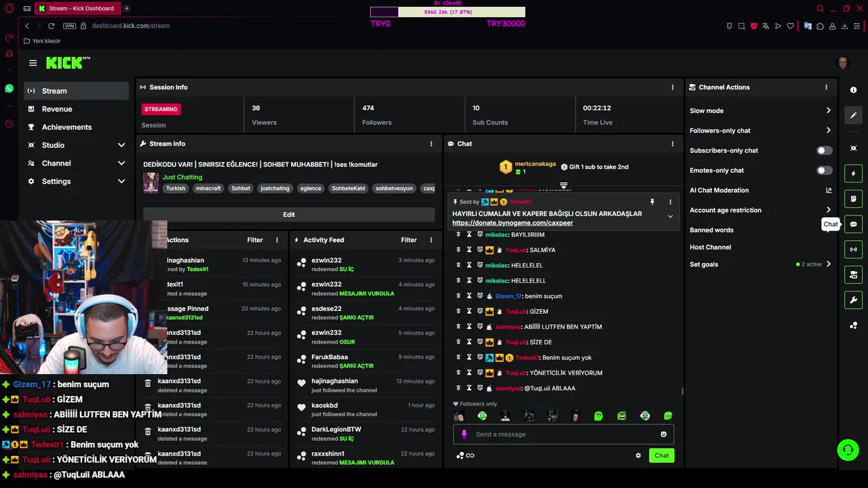Viewport: 868px width, 488px height.
Task: Click the Just Chatting category link
Action: point(182,177)
